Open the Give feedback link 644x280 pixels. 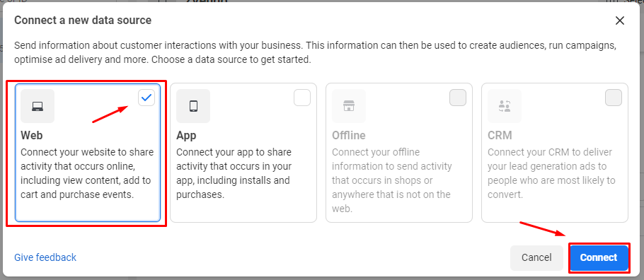point(45,257)
